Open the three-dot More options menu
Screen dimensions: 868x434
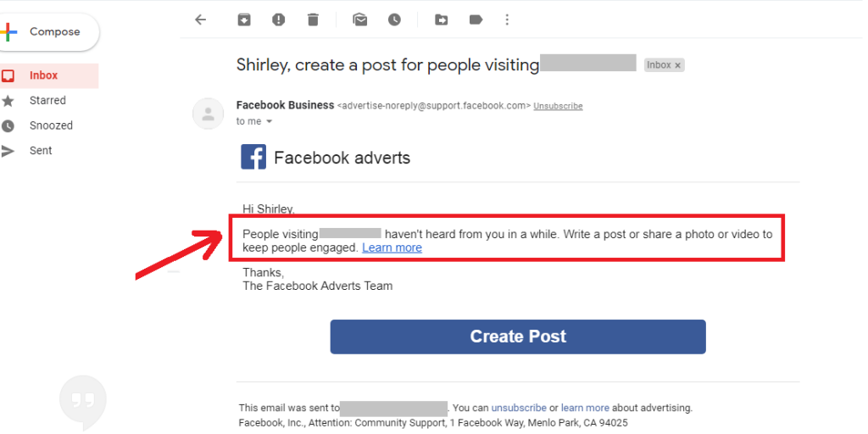[x=507, y=19]
